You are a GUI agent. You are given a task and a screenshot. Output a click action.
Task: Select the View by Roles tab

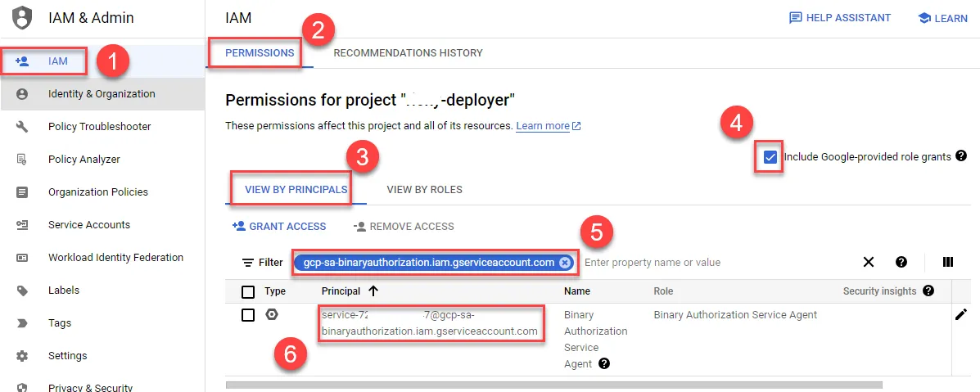[x=424, y=189]
